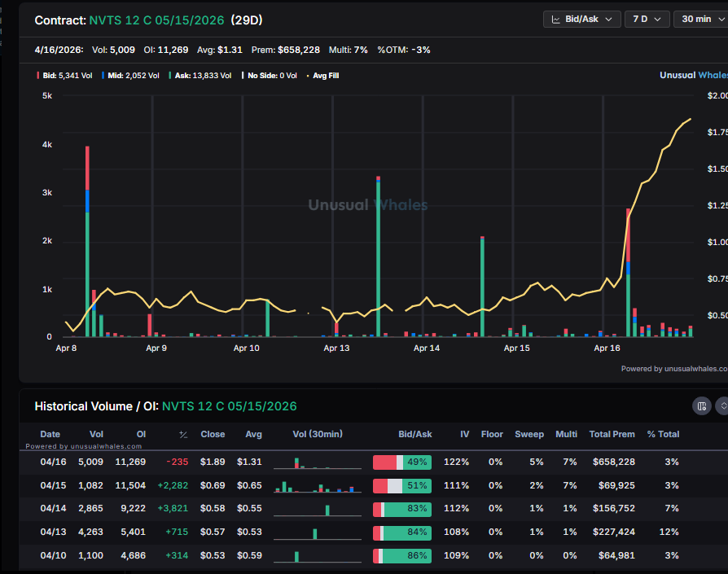Click the 49% bid/ask ratio bar
This screenshot has width=728, height=574.
(402, 462)
